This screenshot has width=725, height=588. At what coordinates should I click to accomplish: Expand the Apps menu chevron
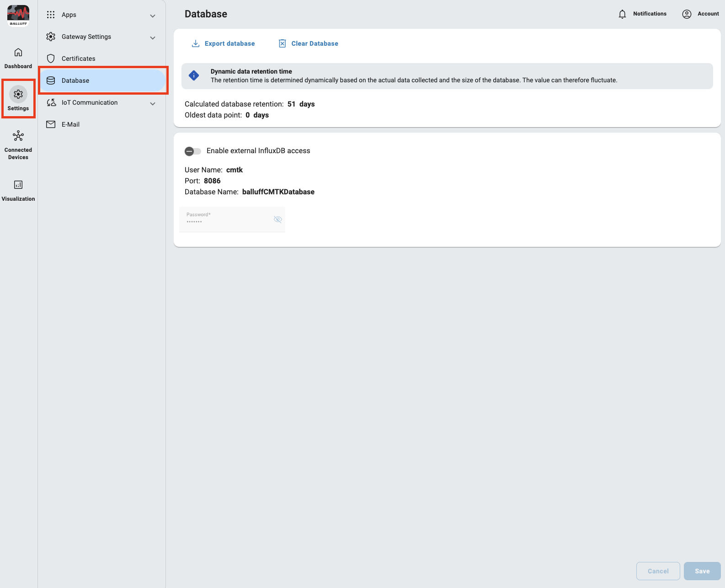[153, 16]
